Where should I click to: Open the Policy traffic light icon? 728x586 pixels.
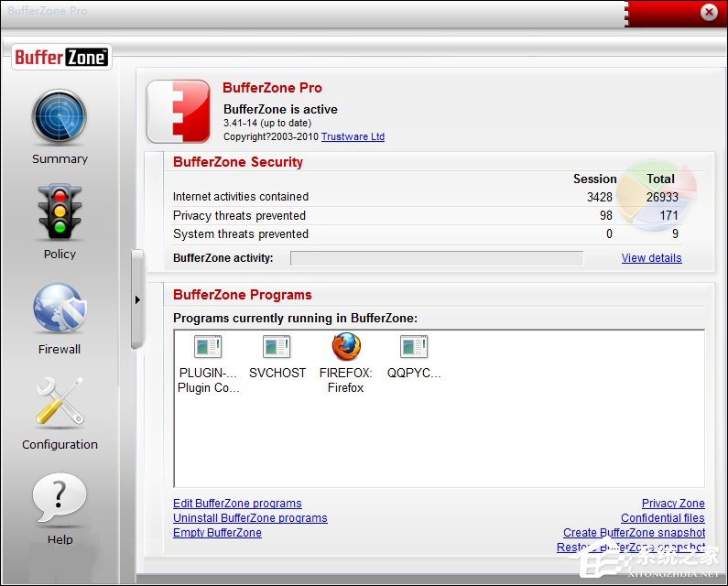pyautogui.click(x=60, y=212)
